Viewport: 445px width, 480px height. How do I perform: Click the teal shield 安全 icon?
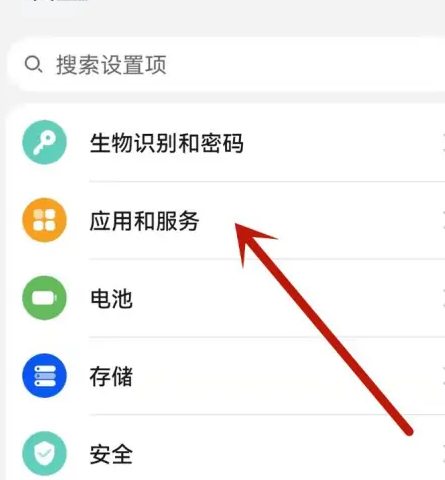click(44, 454)
